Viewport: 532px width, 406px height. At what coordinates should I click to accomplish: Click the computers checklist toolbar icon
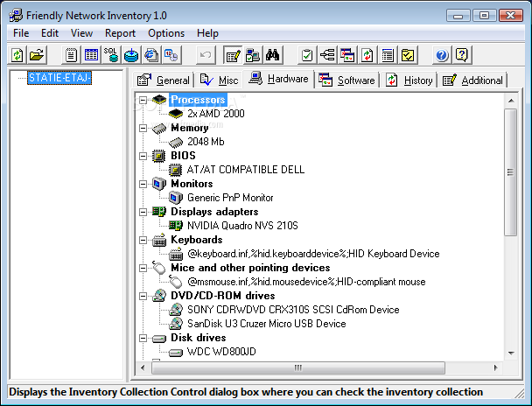pos(252,54)
